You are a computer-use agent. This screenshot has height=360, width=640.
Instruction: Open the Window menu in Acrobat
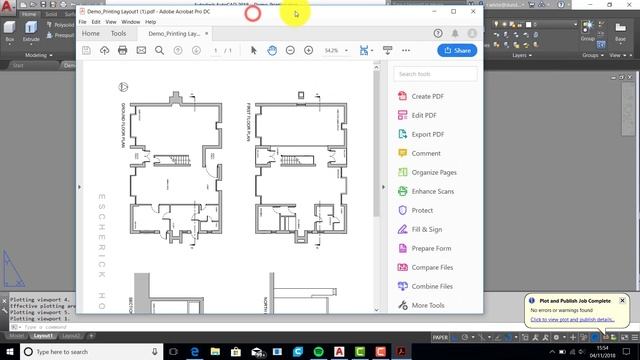click(x=131, y=22)
